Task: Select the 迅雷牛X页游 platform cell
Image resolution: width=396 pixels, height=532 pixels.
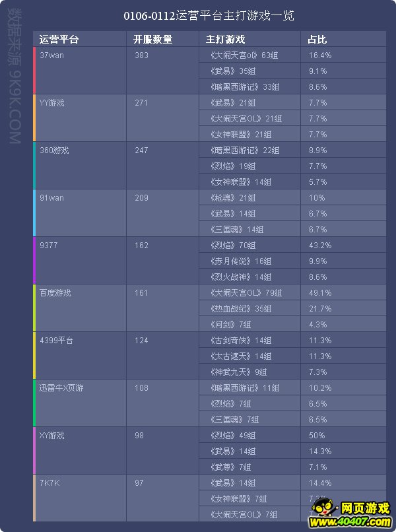Action: click(x=81, y=403)
